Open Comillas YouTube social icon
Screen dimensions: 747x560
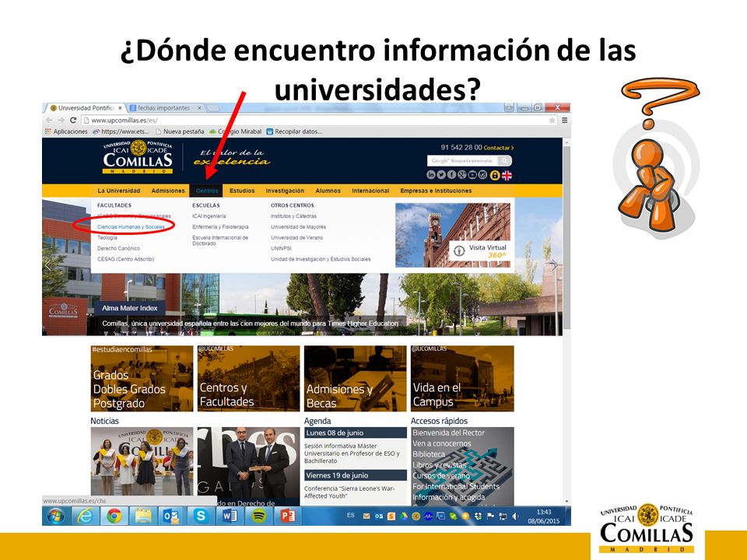pos(472,175)
